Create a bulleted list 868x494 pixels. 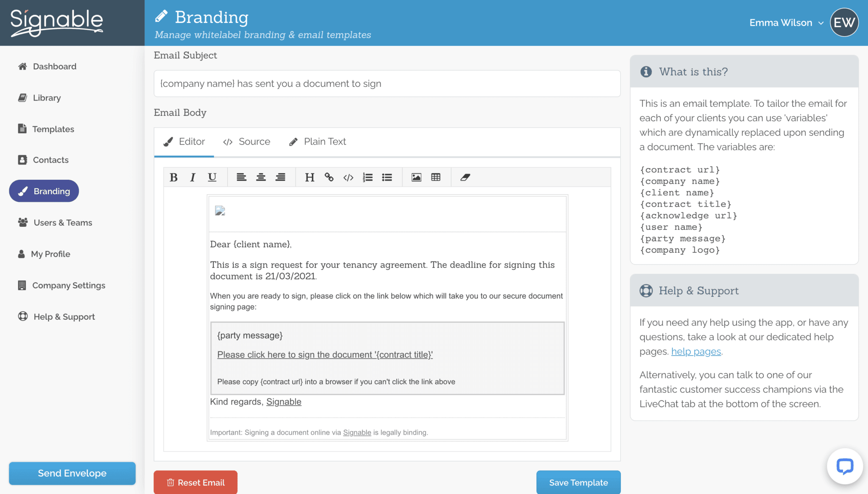(387, 177)
